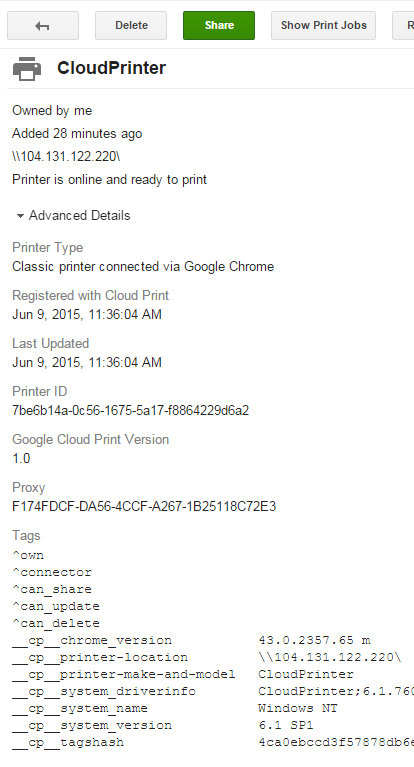Open the green Share button
This screenshot has width=414, height=767.
[x=219, y=25]
